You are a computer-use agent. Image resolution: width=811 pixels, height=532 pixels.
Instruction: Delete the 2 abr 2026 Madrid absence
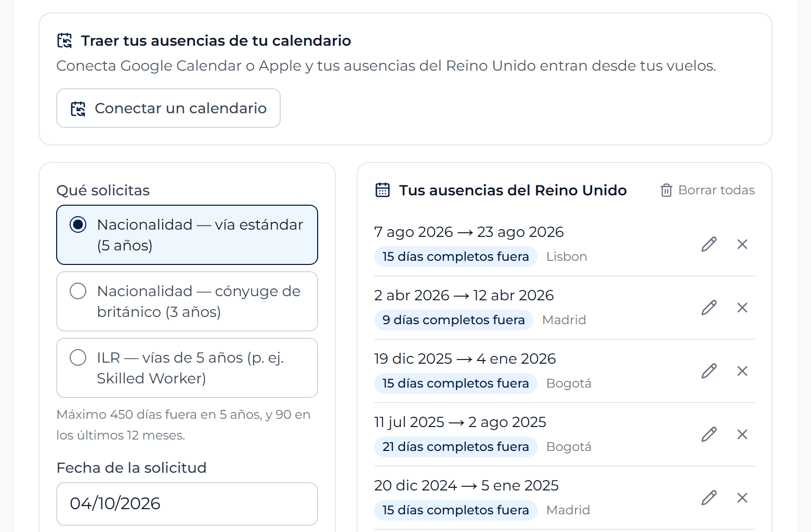click(742, 308)
